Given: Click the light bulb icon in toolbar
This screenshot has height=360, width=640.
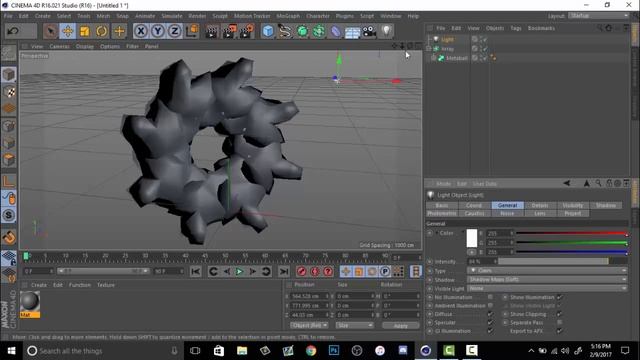Looking at the screenshot, I should 387,31.
